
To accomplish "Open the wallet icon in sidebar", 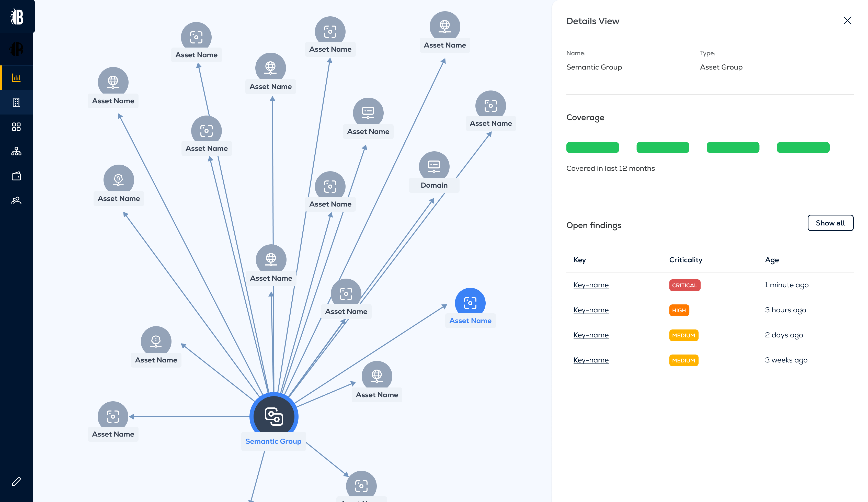I will pos(16,176).
